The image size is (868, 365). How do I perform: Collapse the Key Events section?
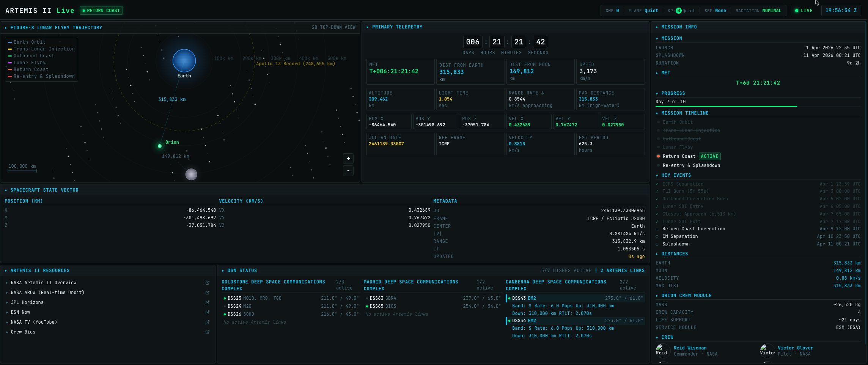[x=657, y=175]
